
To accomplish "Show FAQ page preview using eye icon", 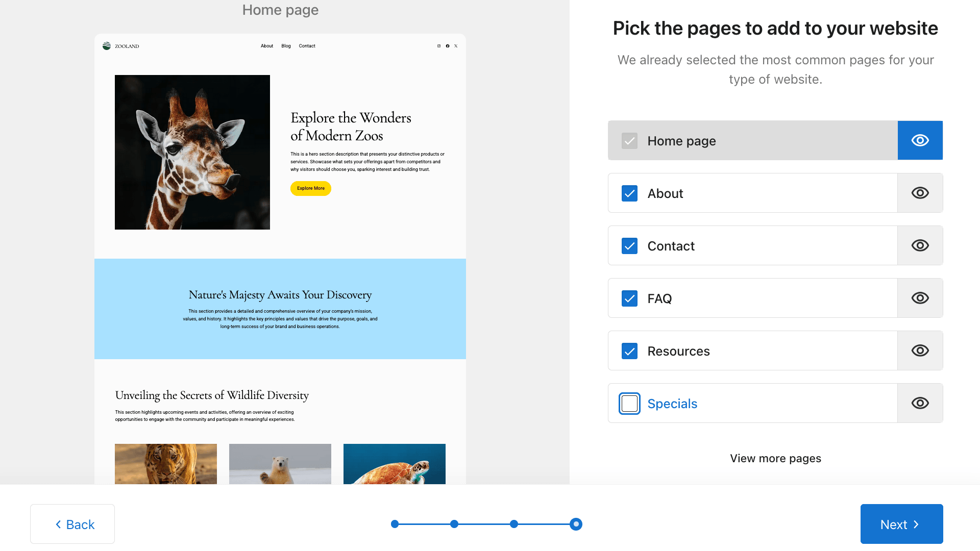I will [920, 298].
